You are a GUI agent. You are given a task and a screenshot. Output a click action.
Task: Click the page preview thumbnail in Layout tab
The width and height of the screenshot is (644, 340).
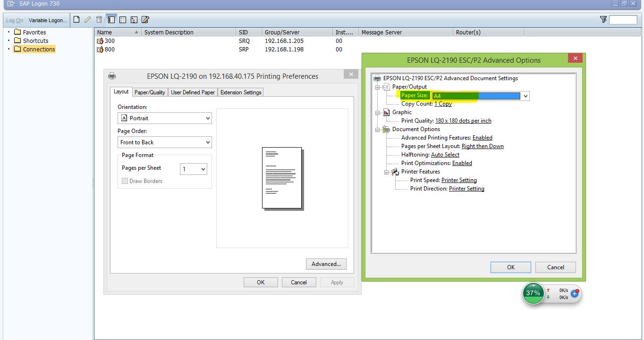(282, 178)
